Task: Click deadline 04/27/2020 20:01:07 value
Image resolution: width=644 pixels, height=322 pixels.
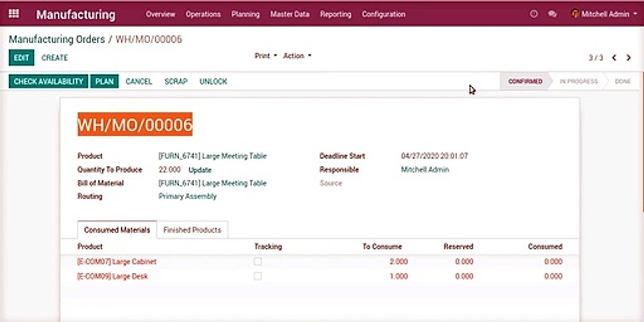Action: coord(435,156)
